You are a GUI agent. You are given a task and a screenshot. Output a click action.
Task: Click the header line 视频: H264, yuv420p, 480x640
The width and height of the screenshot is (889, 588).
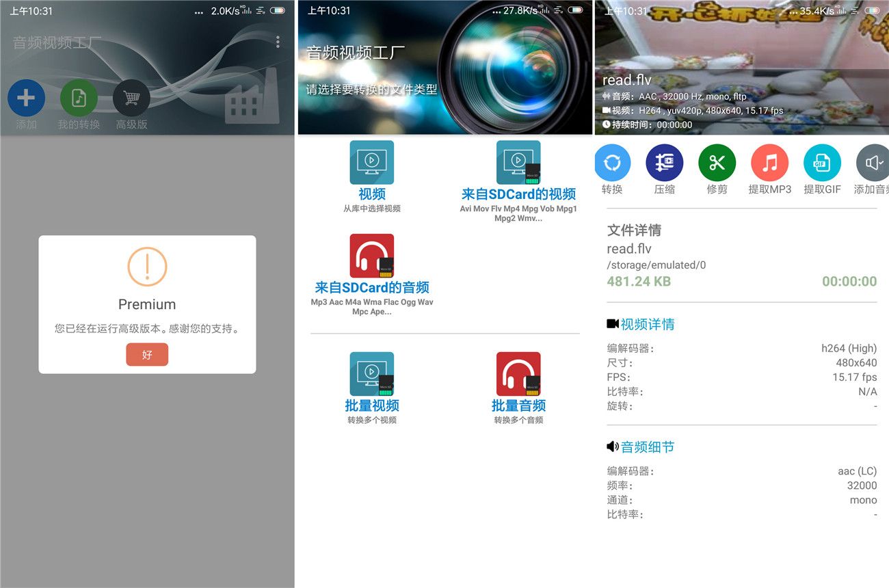point(693,111)
